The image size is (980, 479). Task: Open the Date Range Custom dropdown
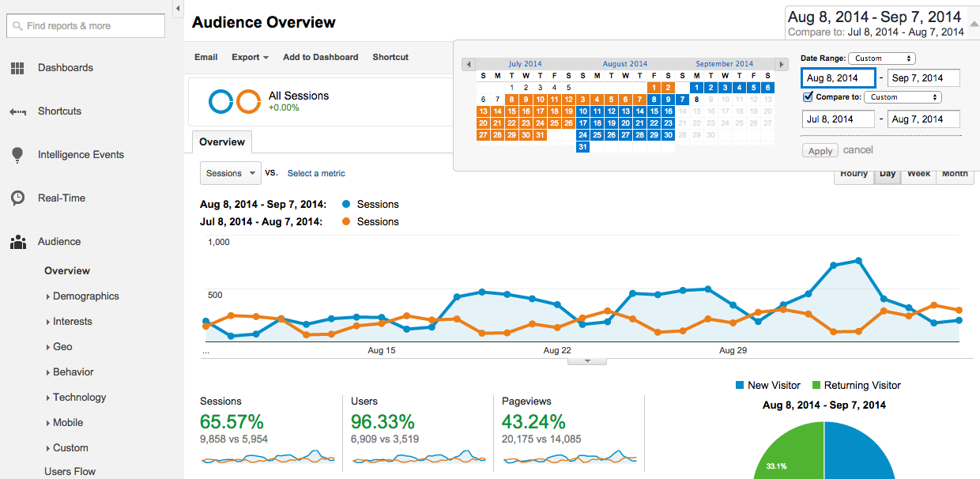point(881,58)
